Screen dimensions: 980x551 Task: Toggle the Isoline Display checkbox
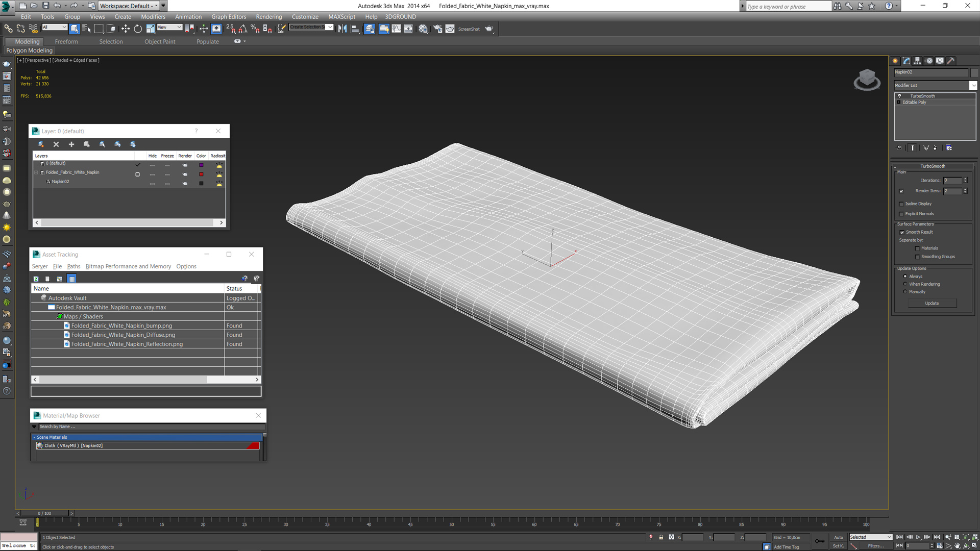coord(901,204)
